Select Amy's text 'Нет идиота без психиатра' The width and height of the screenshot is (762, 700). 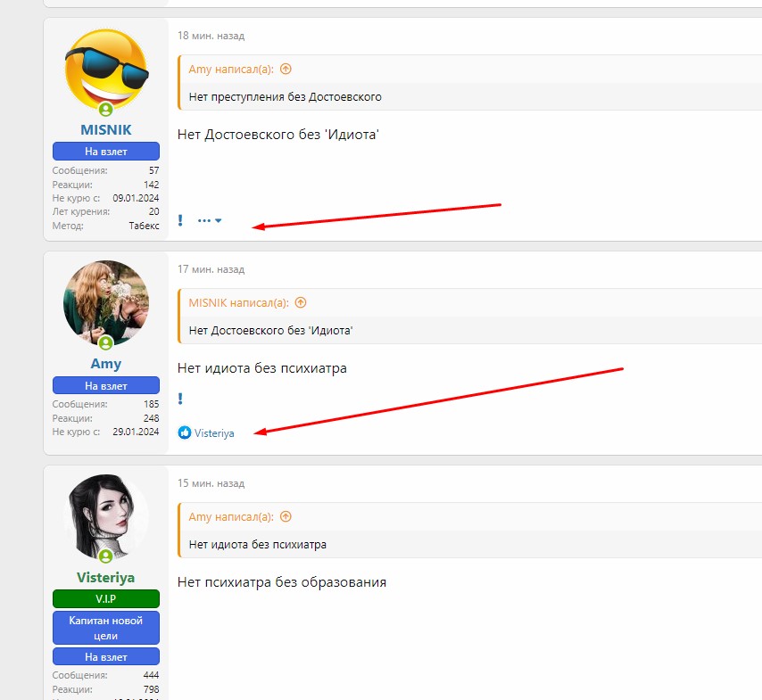pos(262,367)
